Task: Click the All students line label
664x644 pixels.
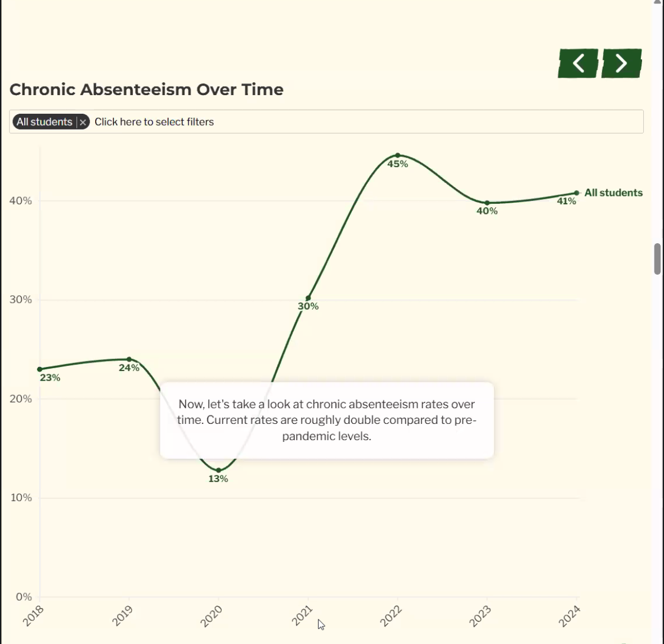Action: point(613,193)
